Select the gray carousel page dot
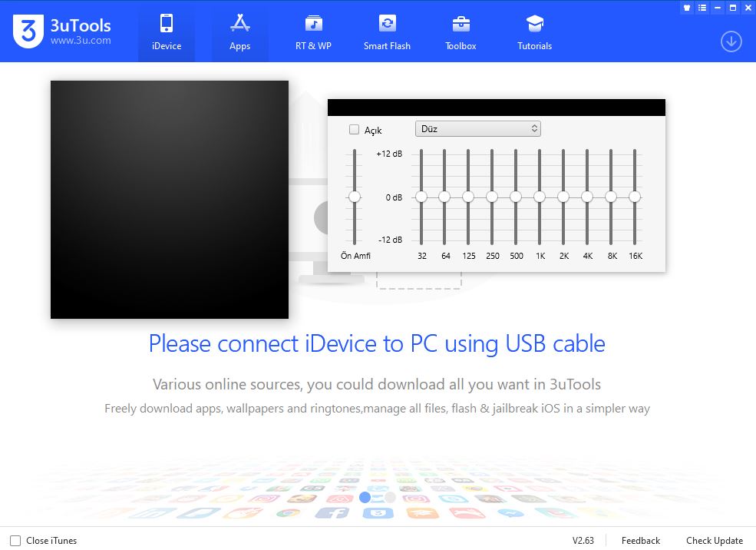 [390, 498]
